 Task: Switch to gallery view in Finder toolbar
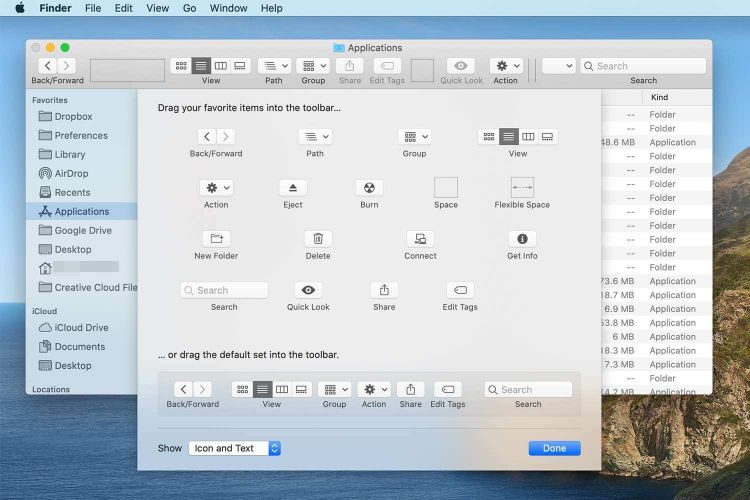pyautogui.click(x=240, y=66)
